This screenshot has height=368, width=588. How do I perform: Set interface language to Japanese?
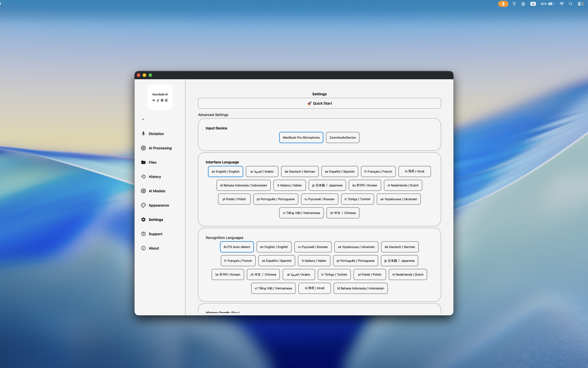[x=327, y=185]
